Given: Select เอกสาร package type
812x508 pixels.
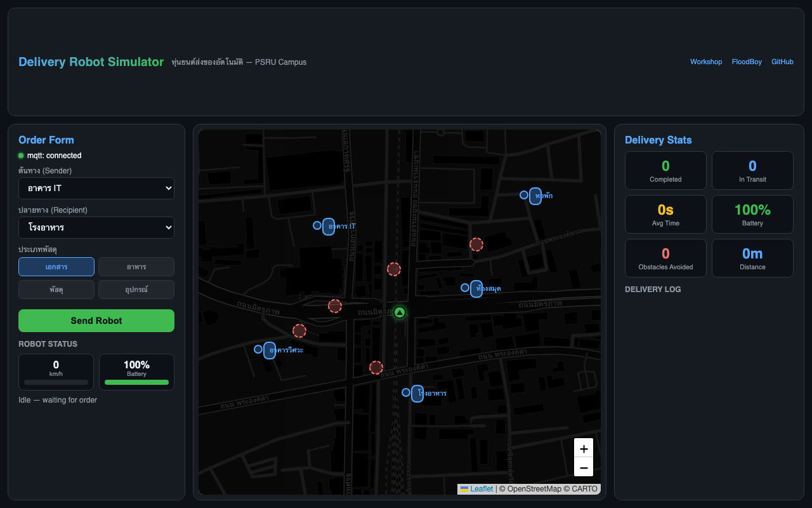Looking at the screenshot, I should [56, 267].
